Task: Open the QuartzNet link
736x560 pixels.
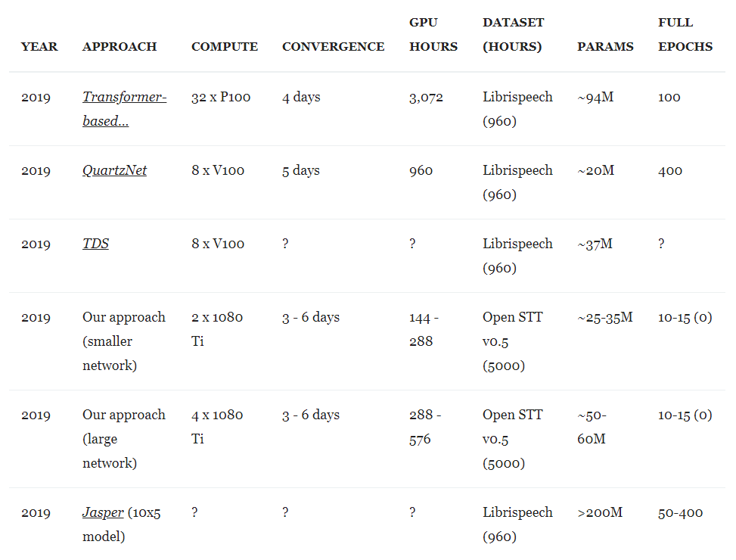Action: [114, 170]
